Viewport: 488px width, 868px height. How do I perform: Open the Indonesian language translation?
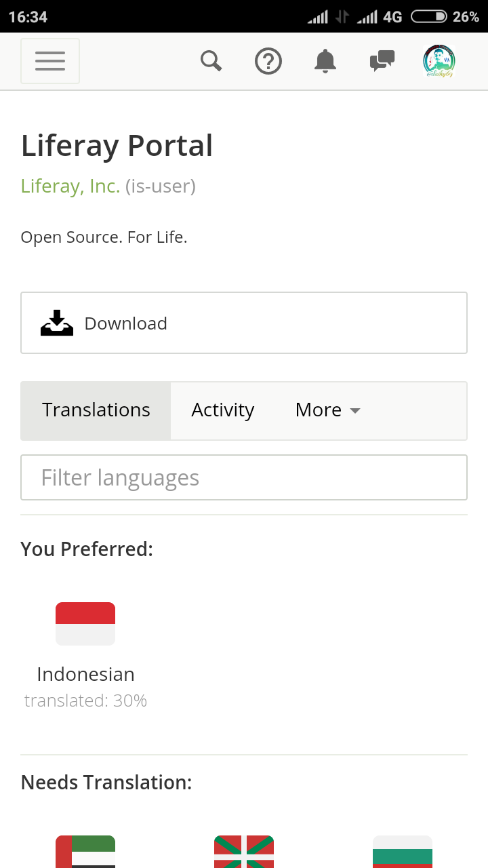pos(85,674)
